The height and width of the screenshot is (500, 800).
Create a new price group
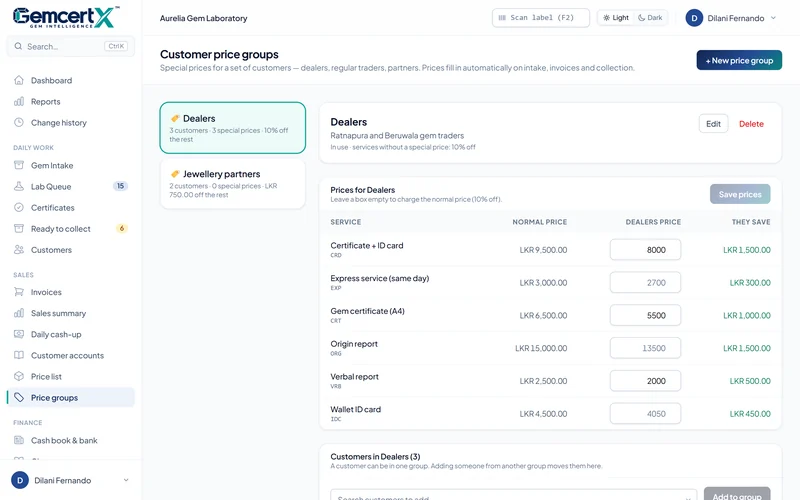[x=739, y=60]
